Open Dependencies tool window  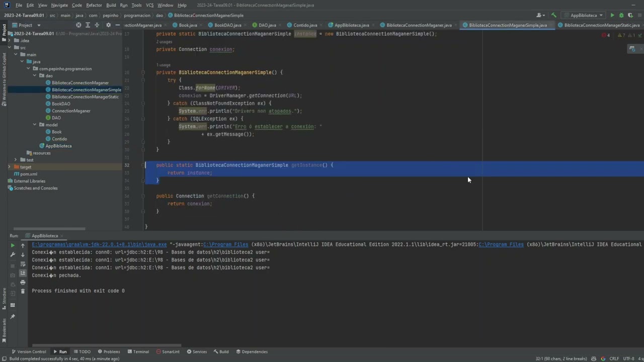coord(252,351)
